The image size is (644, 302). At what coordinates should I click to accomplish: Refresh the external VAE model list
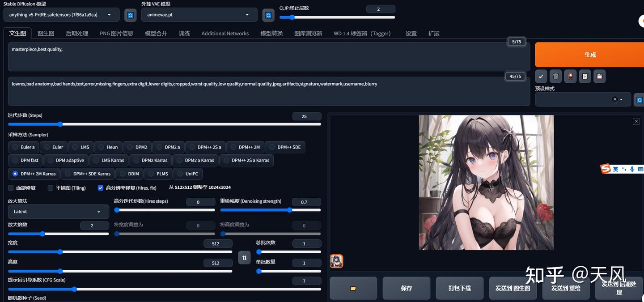268,15
